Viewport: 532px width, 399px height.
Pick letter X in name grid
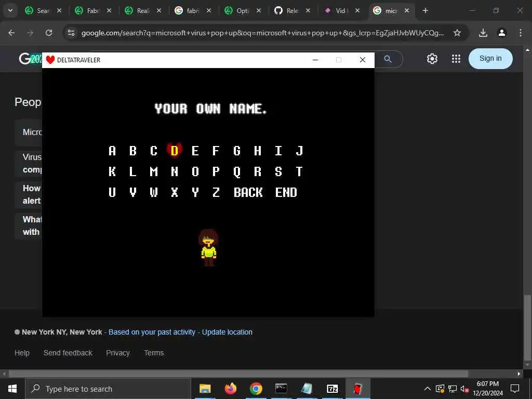175,192
